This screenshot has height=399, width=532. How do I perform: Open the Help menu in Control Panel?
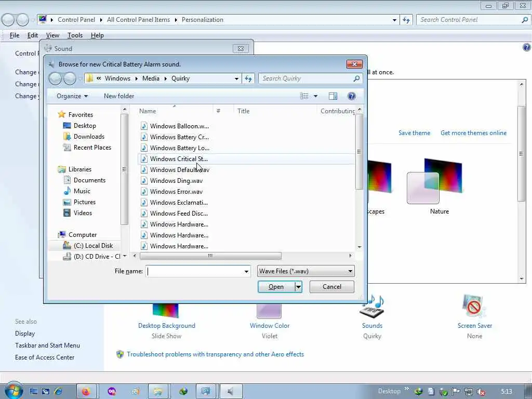click(97, 35)
